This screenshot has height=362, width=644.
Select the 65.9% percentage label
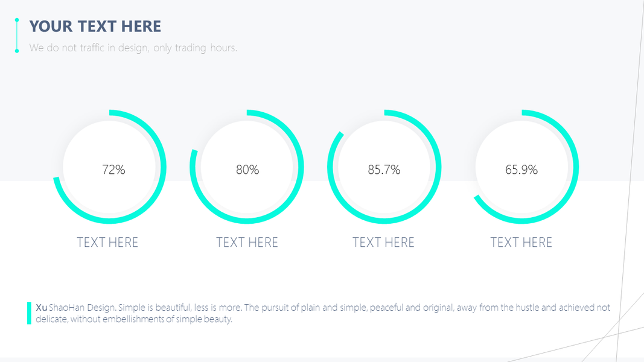521,170
